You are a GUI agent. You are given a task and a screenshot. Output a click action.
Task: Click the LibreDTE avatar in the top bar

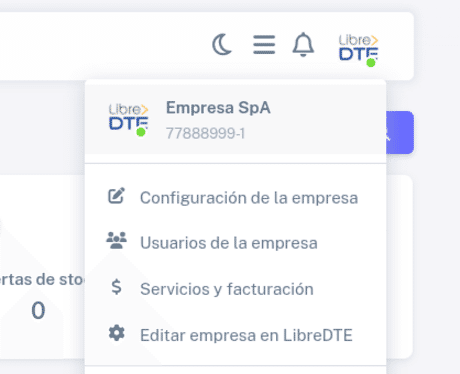(x=358, y=50)
